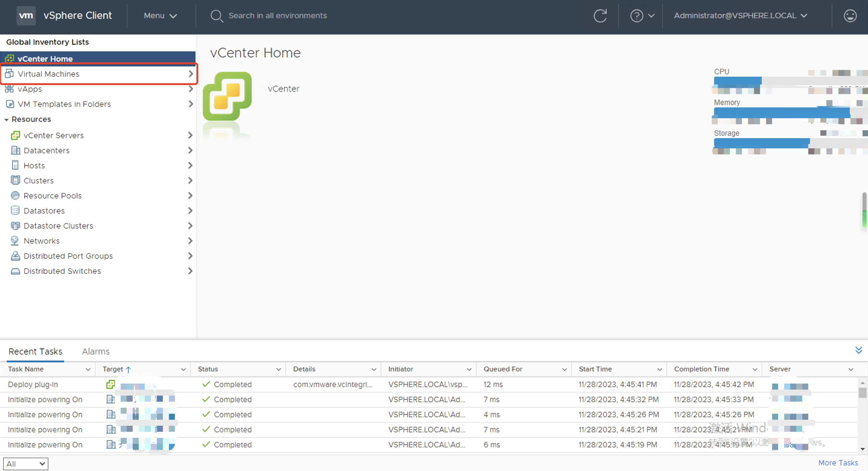This screenshot has height=471, width=868.
Task: Open the Menu dropdown
Action: 160,16
